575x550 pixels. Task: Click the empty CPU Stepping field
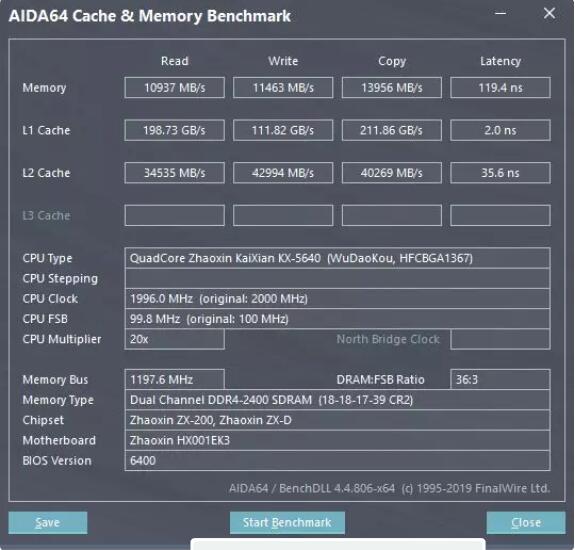(337, 278)
